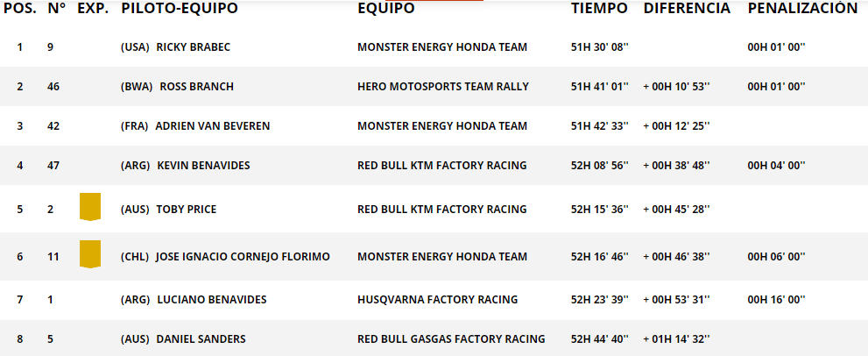Click Red Bull GasGas Factory Racing team

click(x=451, y=339)
